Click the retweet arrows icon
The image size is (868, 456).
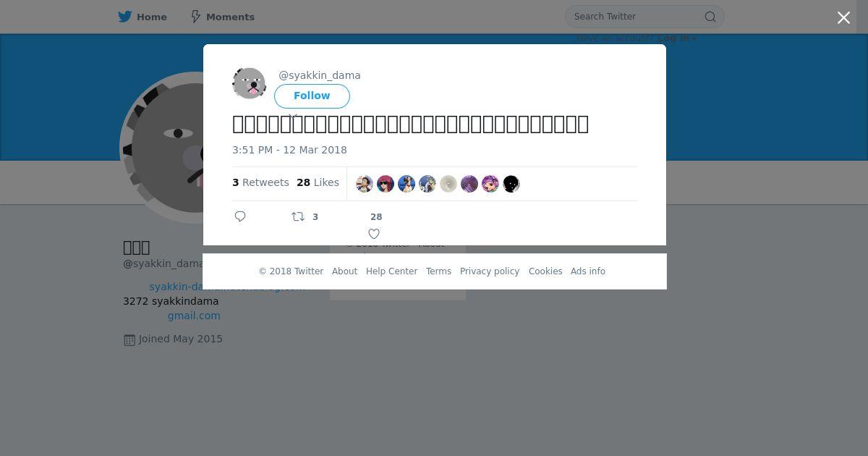(x=298, y=216)
